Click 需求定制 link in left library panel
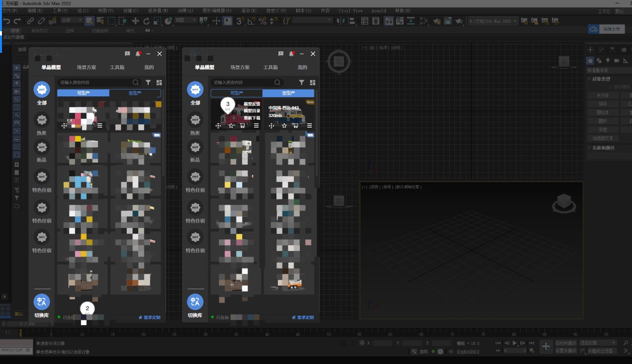 click(x=150, y=317)
